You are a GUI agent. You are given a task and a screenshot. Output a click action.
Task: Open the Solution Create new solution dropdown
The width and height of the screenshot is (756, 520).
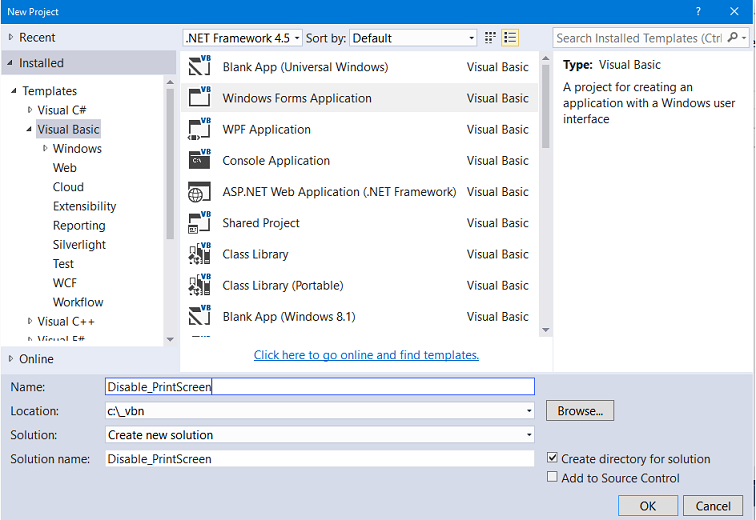(x=529, y=435)
